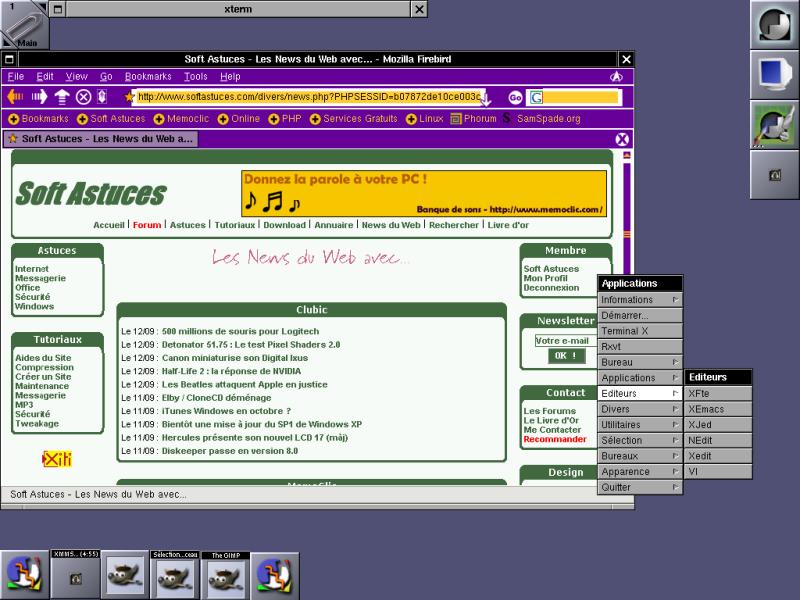Expand the Apparence submenu
The width and height of the screenshot is (800, 600).
640,472
